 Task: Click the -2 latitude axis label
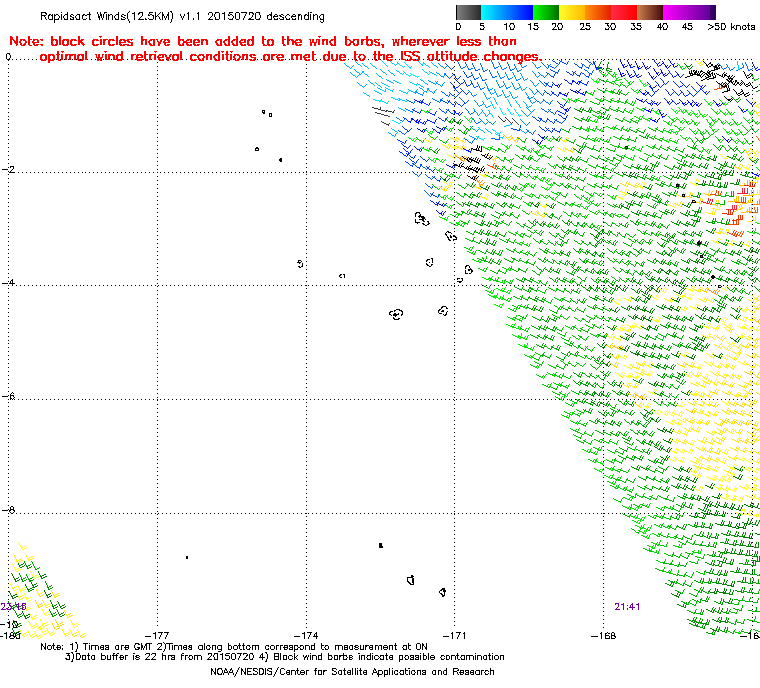8,169
